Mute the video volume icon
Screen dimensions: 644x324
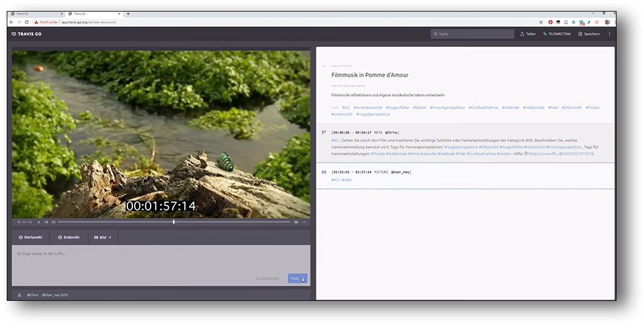[x=296, y=222]
